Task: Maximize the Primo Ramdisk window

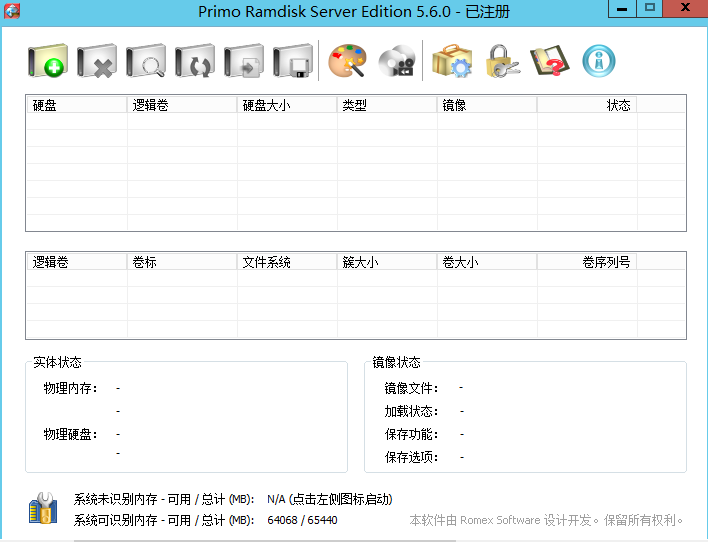Action: (650, 8)
